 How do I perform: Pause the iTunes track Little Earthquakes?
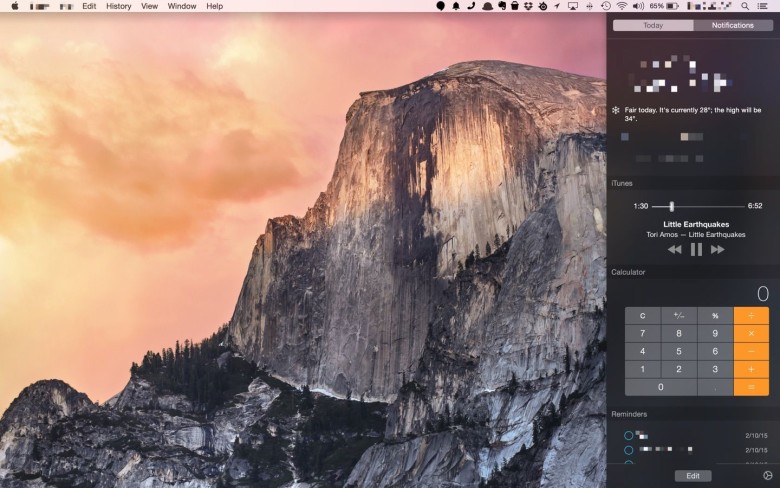696,249
